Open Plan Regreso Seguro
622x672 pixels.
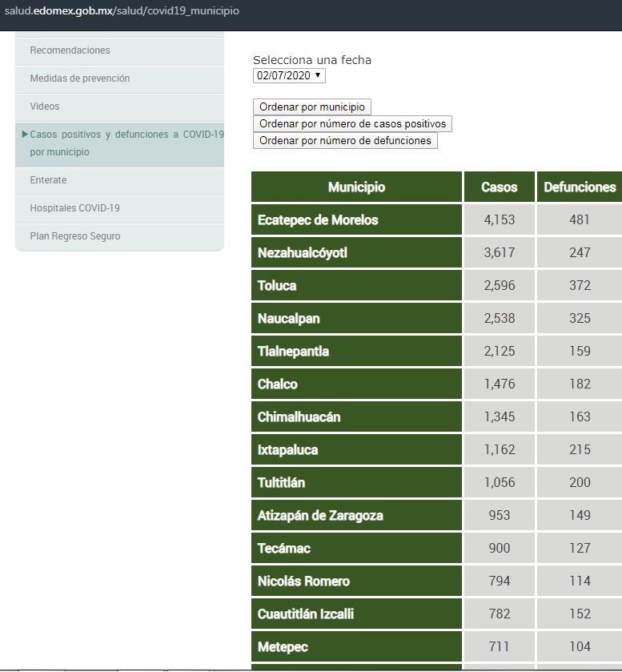pyautogui.click(x=75, y=236)
